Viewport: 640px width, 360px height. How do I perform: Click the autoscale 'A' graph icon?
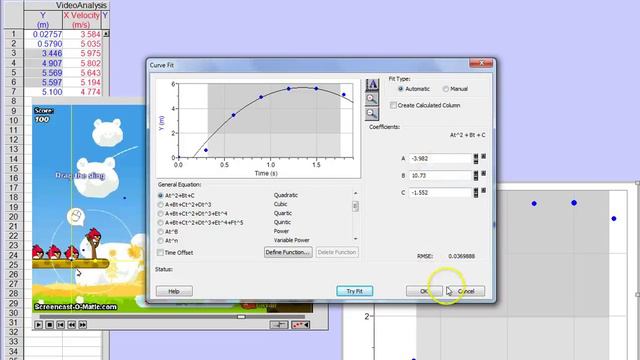click(372, 84)
